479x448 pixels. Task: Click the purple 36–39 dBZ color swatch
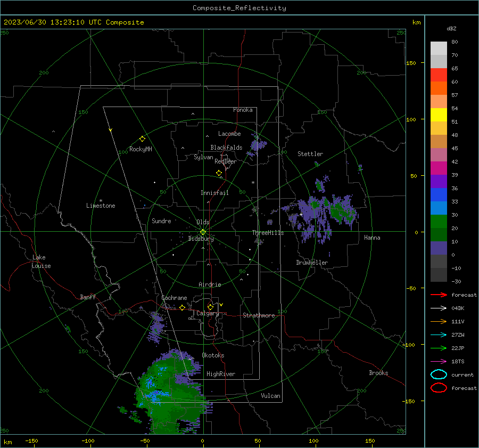click(x=439, y=182)
